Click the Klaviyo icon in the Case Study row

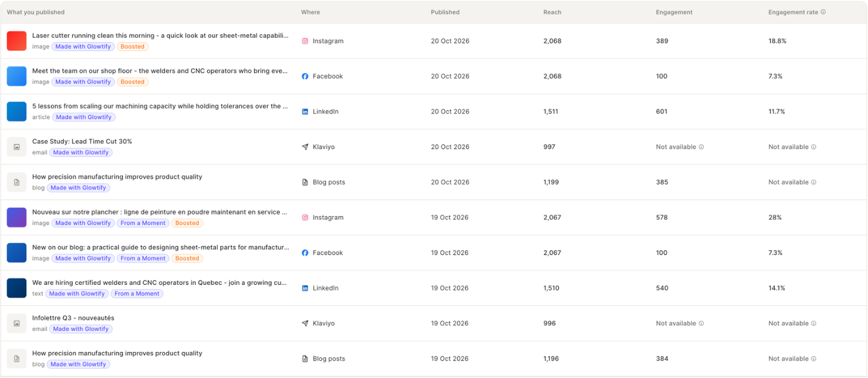[305, 147]
